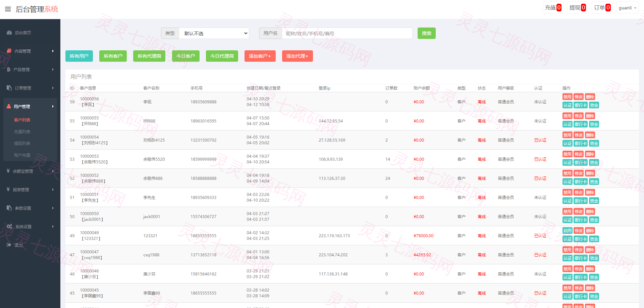Expand 系统设置 submenu arrow
The height and width of the screenshot is (308, 644).
pos(53,226)
